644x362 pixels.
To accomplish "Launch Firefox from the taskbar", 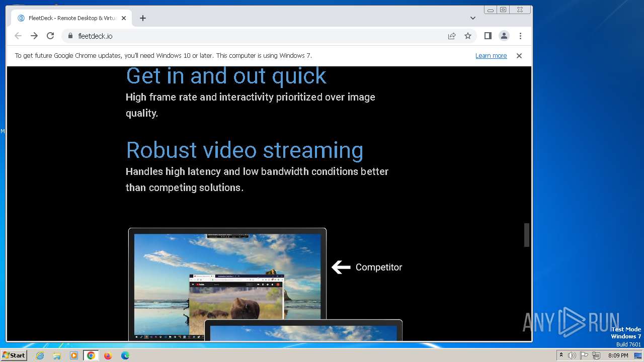I will click(x=108, y=355).
